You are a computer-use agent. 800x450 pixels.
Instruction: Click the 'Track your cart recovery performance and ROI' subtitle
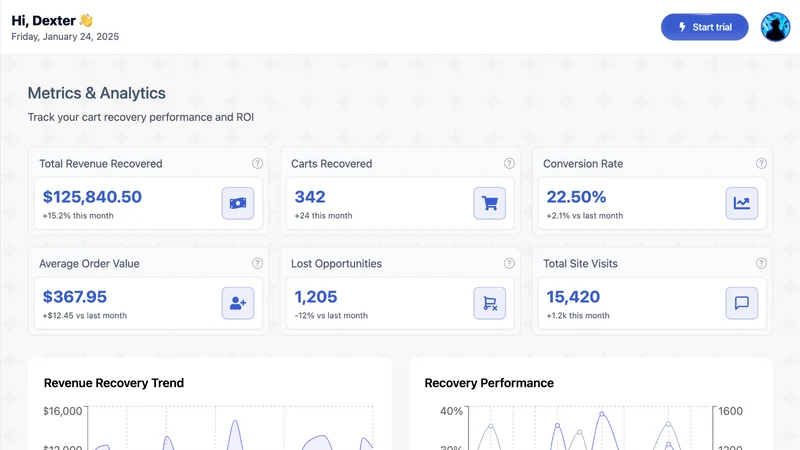click(141, 117)
